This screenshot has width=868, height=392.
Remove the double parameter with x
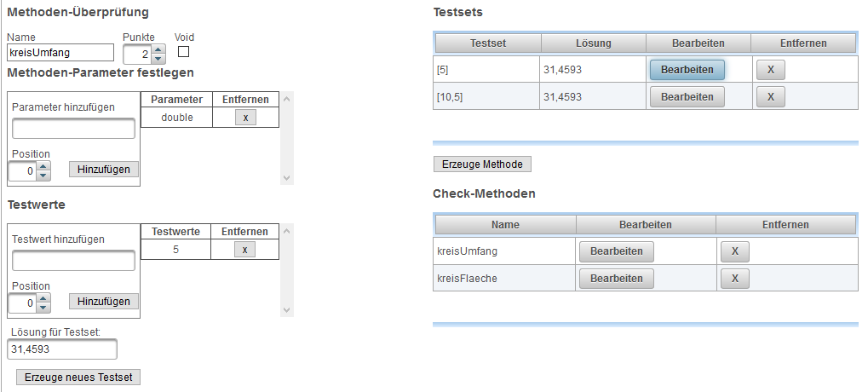(x=246, y=118)
